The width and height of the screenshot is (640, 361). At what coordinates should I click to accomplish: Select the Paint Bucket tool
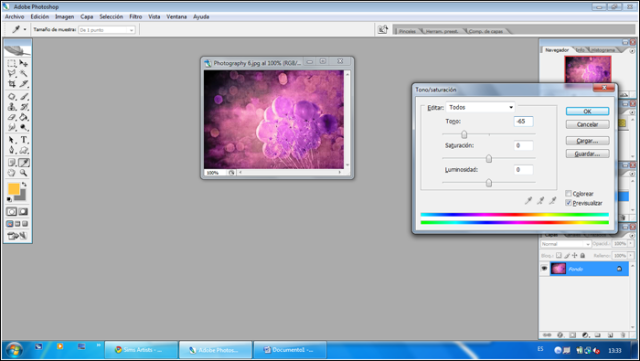coord(24,117)
